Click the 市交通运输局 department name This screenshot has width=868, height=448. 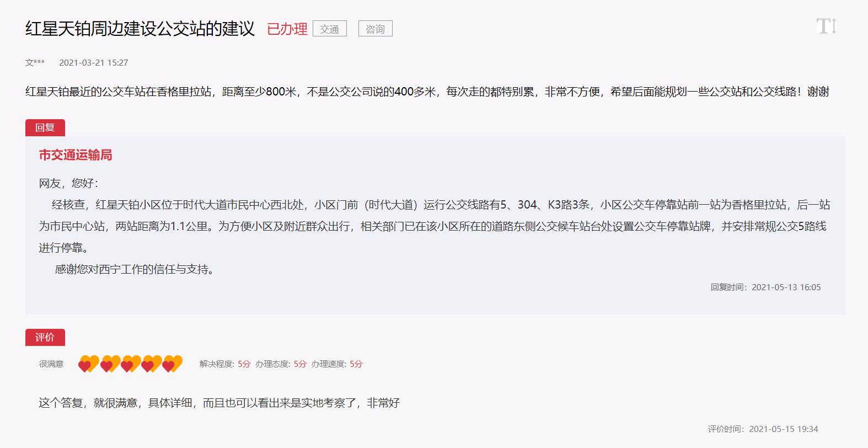76,155
